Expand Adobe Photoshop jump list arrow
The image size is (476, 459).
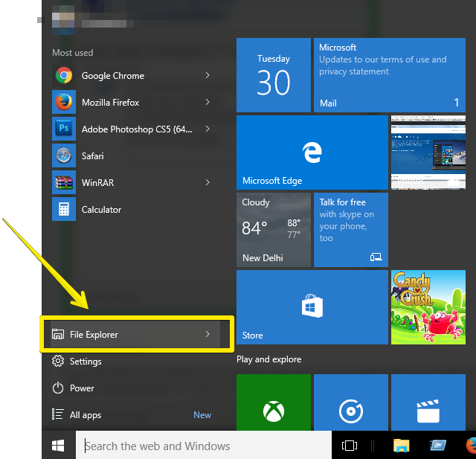coord(208,129)
